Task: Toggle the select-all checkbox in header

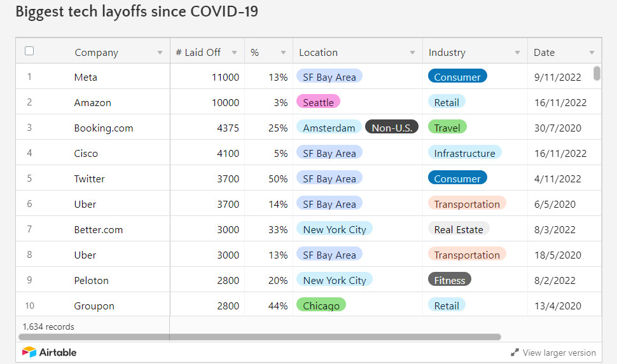Action: [x=29, y=51]
